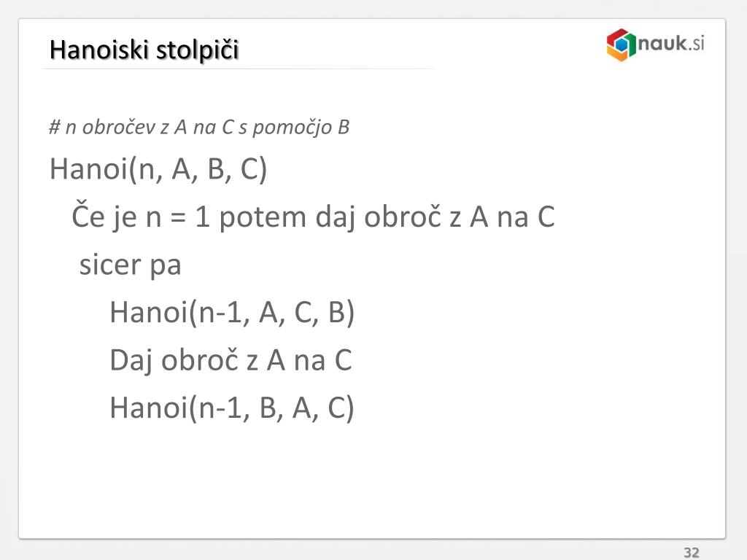747x560 pixels.
Task: Click the Hanoi(n-1, B, A, C) call
Action: click(232, 408)
